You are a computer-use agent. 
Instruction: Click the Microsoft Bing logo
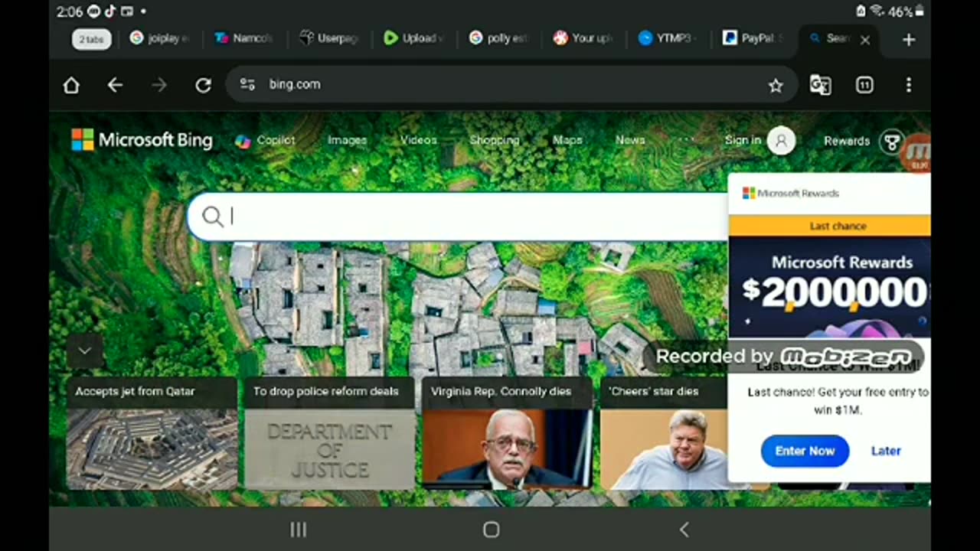[142, 140]
